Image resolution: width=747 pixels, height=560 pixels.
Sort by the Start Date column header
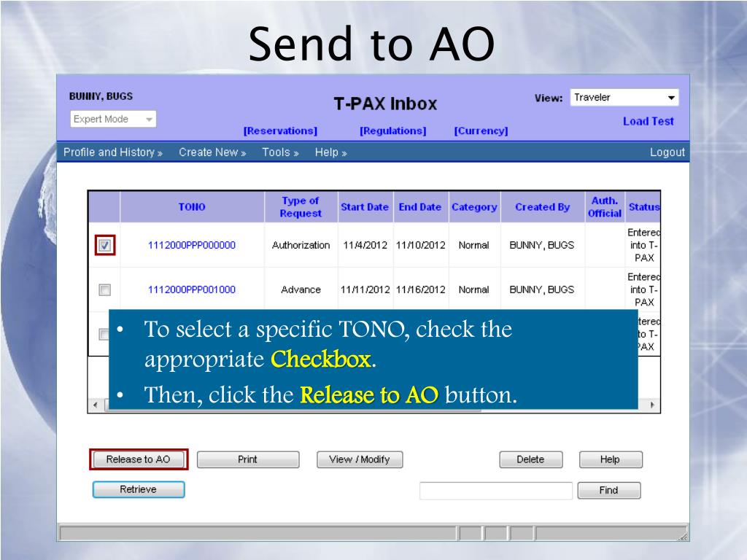pyautogui.click(x=365, y=207)
